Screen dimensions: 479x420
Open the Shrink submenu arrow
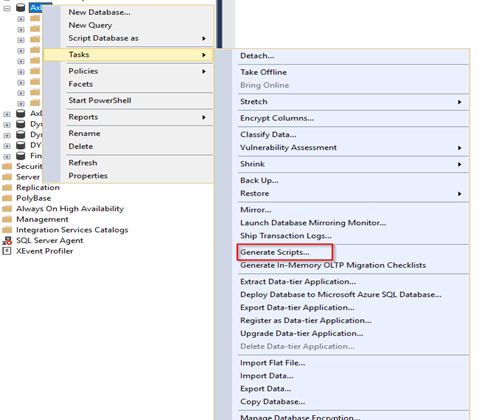pos(459,164)
